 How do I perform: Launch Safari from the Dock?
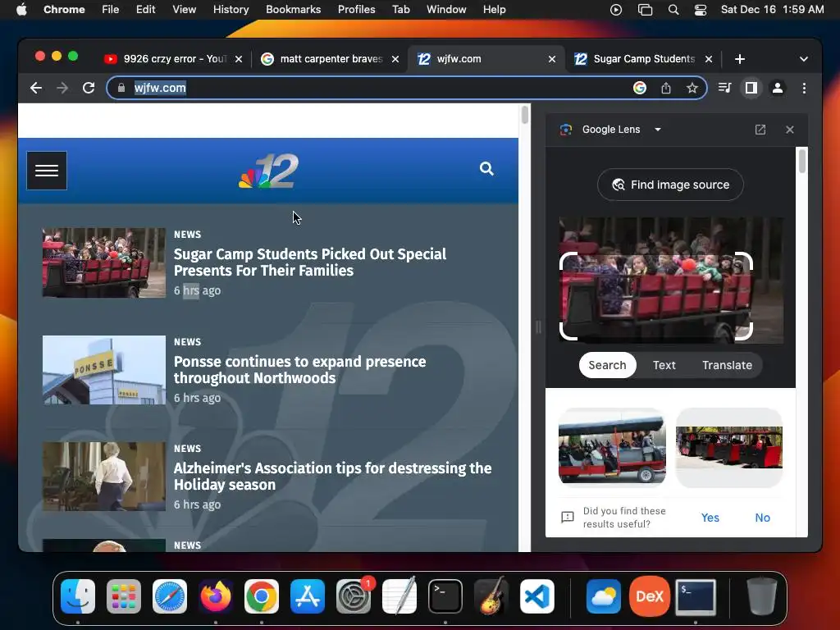coord(170,596)
